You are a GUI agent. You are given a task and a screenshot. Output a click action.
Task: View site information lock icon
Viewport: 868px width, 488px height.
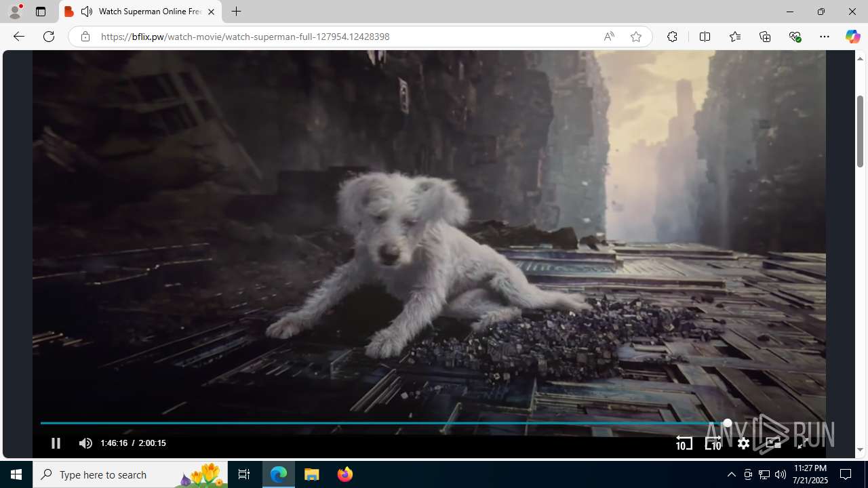tap(85, 37)
